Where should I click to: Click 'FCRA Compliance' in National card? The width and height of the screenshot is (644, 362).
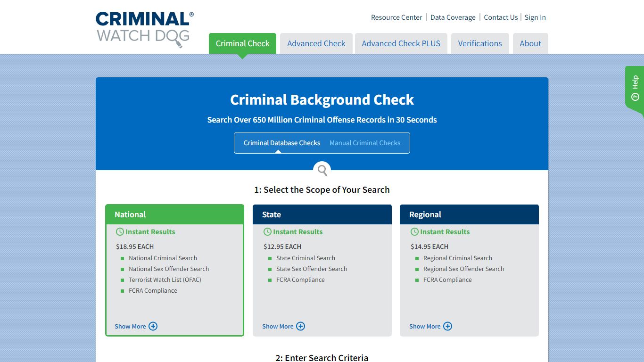[153, 290]
